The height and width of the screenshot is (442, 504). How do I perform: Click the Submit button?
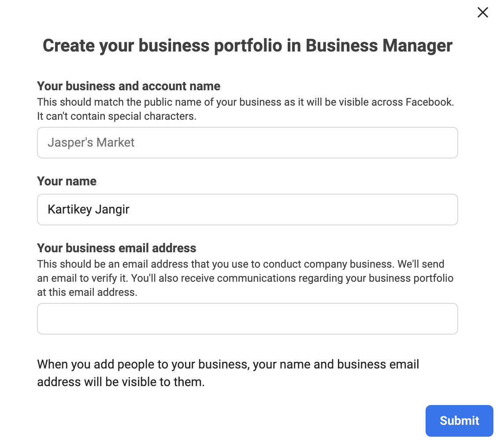click(459, 420)
